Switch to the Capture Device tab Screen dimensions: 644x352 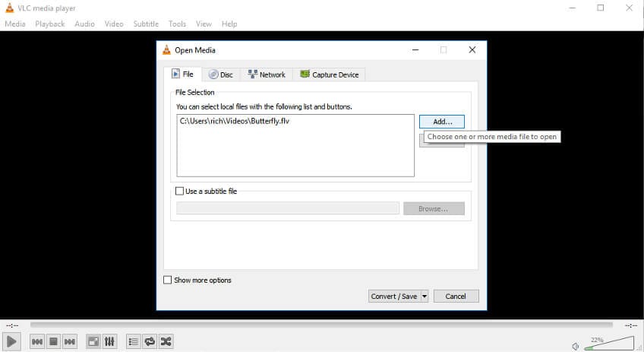[x=330, y=75]
